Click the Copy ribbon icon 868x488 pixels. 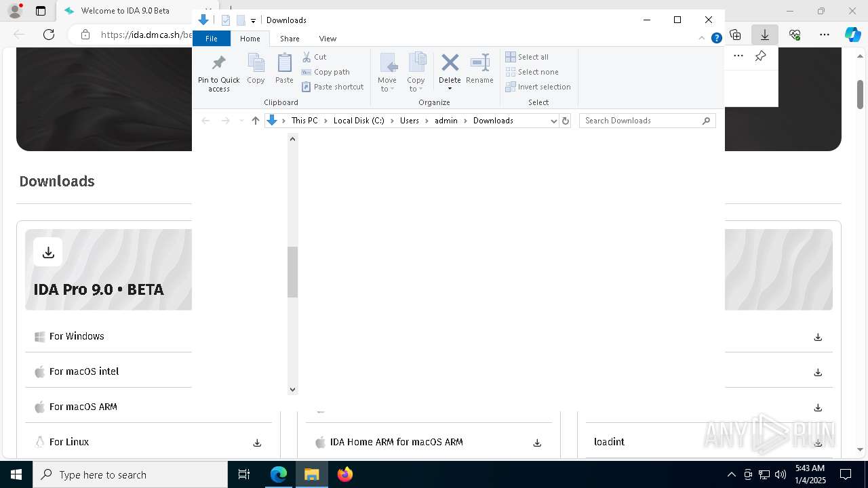tap(256, 69)
